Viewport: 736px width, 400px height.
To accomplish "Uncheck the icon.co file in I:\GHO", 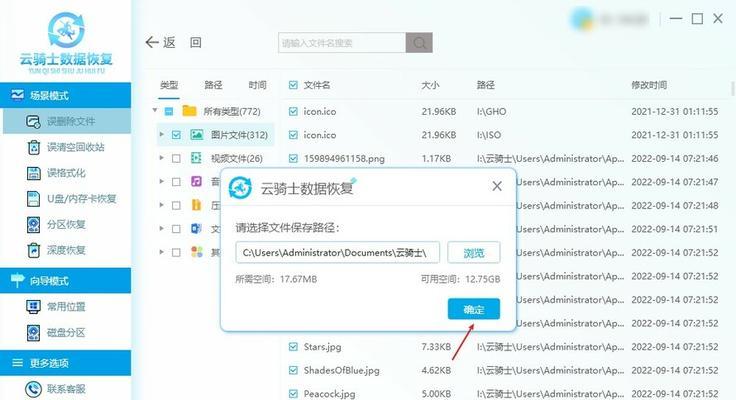I will (x=293, y=111).
